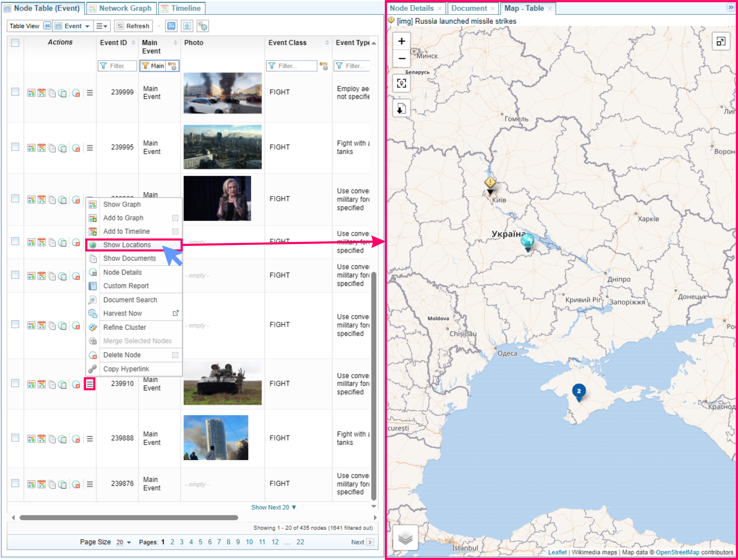738x560 pixels.
Task: Click the map zoom in plus button
Action: tap(401, 41)
